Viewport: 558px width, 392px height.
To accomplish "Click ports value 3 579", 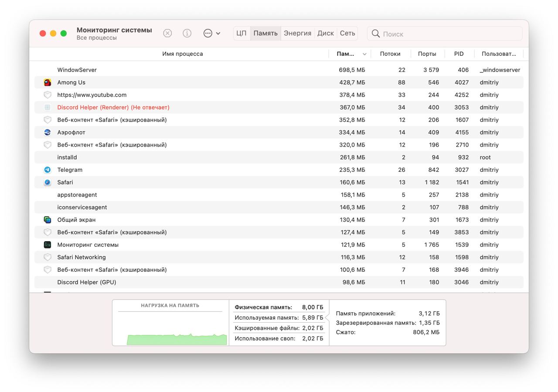I will (431, 70).
